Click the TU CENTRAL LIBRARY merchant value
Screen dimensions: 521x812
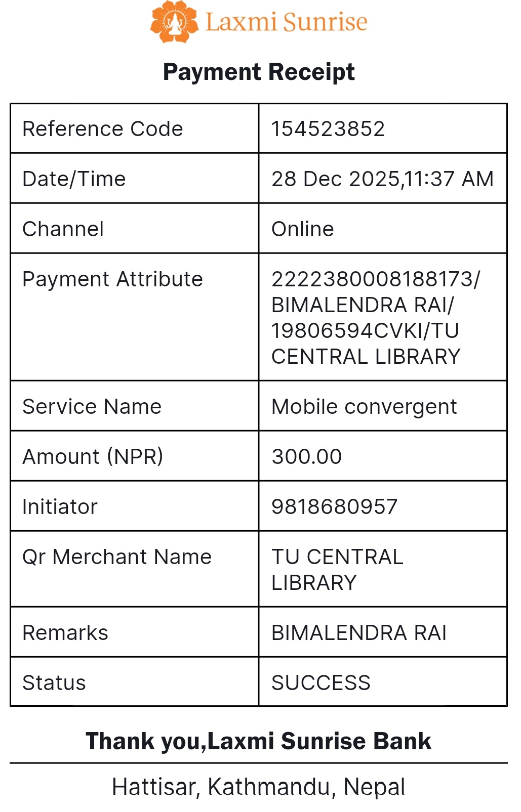tap(337, 570)
